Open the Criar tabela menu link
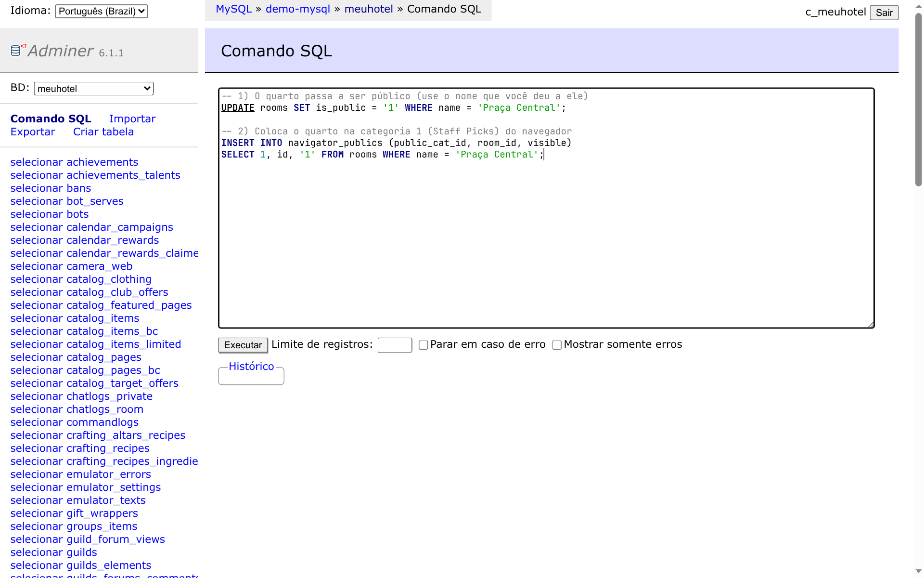924x578 pixels. (103, 132)
